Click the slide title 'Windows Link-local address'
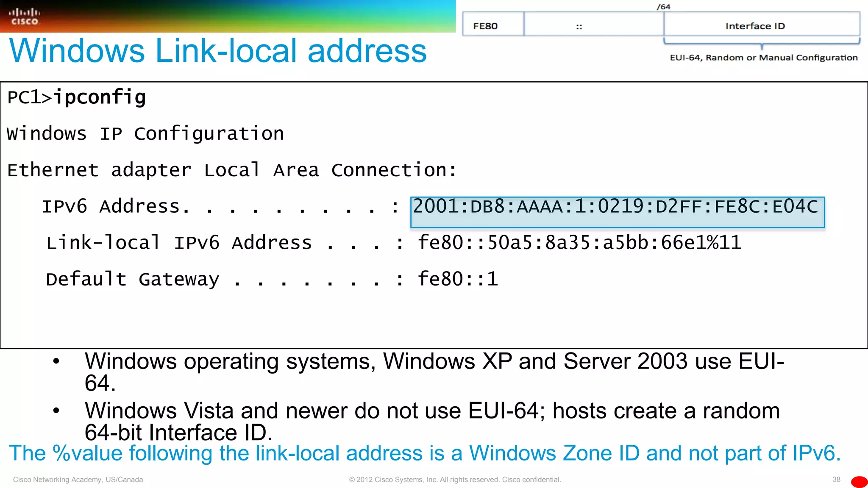 tap(217, 51)
